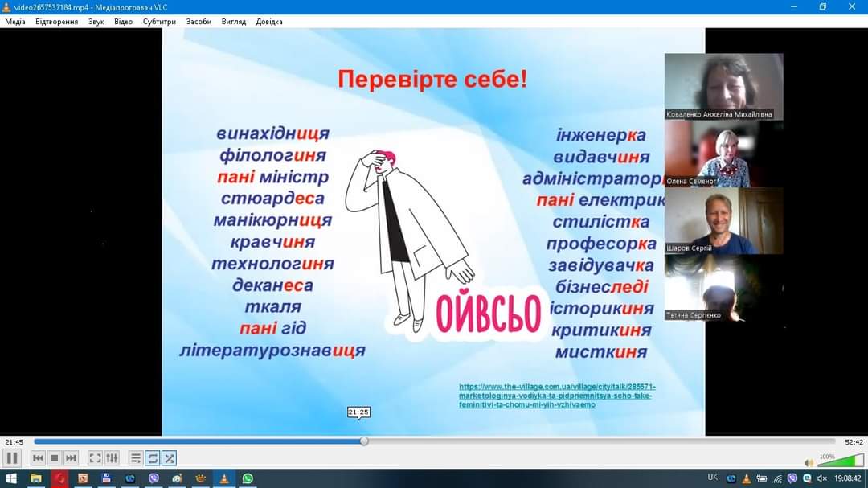Switch the UK keyboard language indicator
The image size is (868, 488).
[712, 478]
